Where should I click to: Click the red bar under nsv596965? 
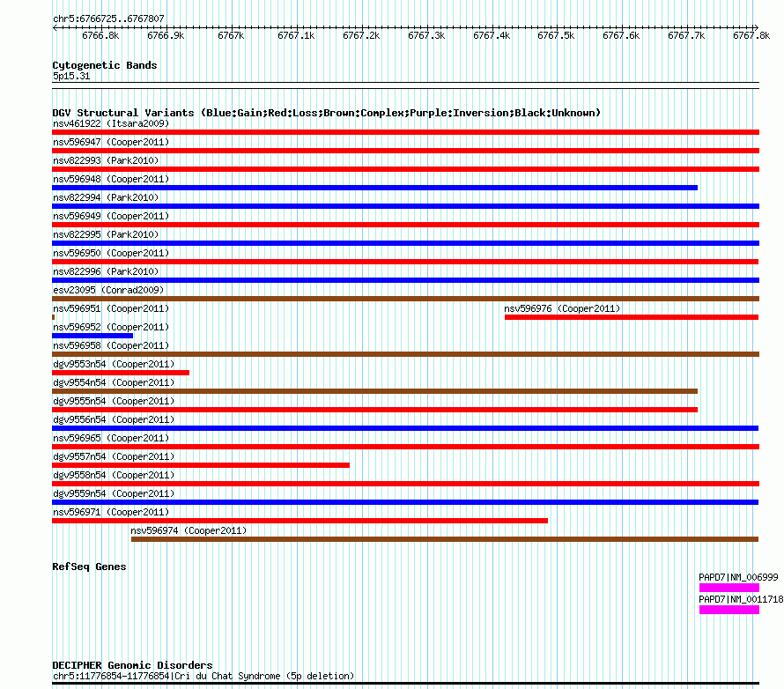(405, 447)
